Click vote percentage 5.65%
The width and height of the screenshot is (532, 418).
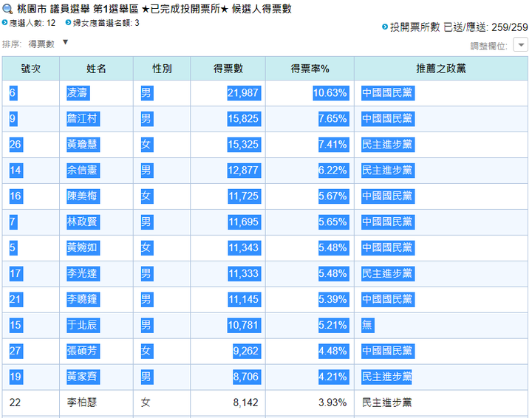tap(334, 222)
